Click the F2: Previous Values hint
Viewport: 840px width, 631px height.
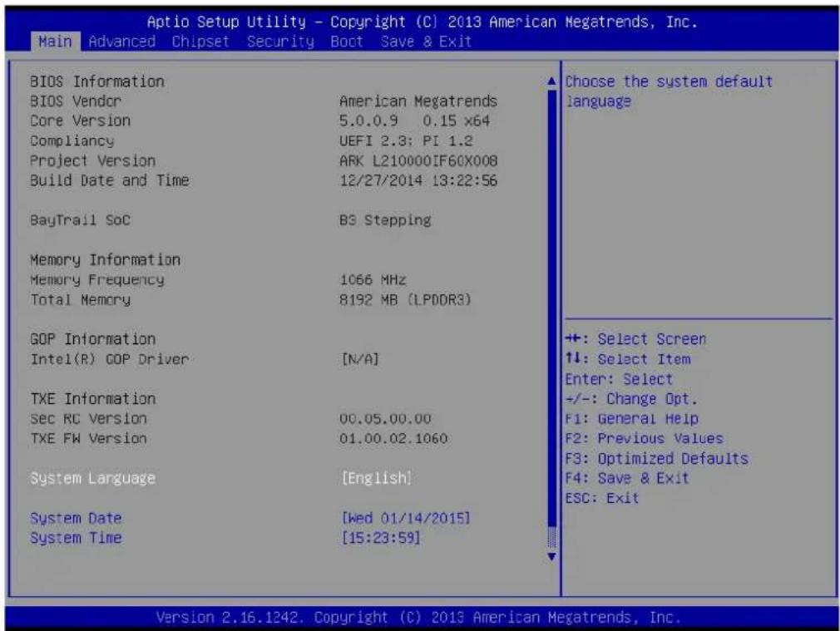(x=644, y=439)
